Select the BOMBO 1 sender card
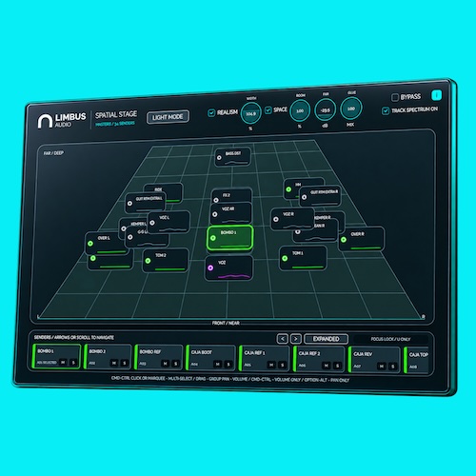Viewport: 476px width, 476px height. pos(56,357)
